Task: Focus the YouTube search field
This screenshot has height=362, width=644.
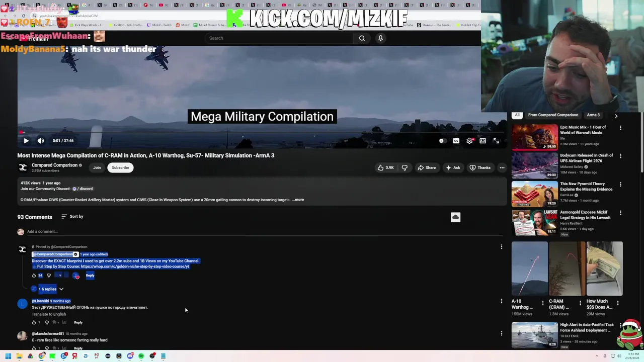Action: point(279,38)
